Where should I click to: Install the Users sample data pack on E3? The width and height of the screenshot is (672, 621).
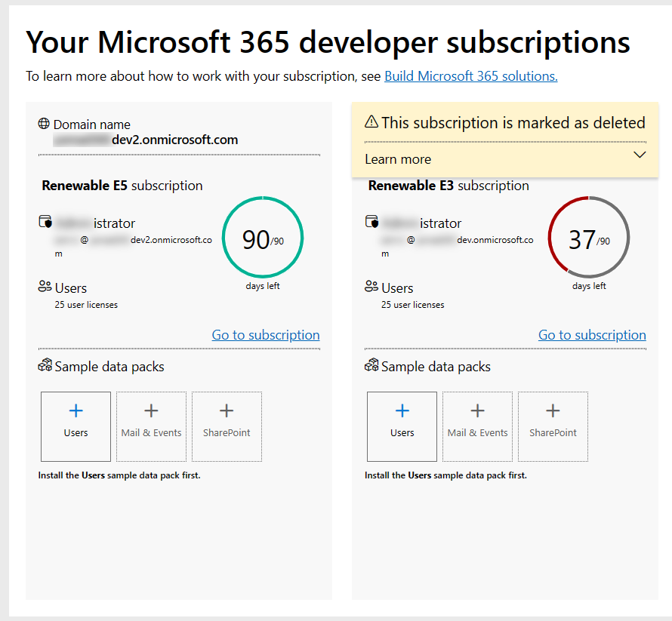pyautogui.click(x=402, y=426)
